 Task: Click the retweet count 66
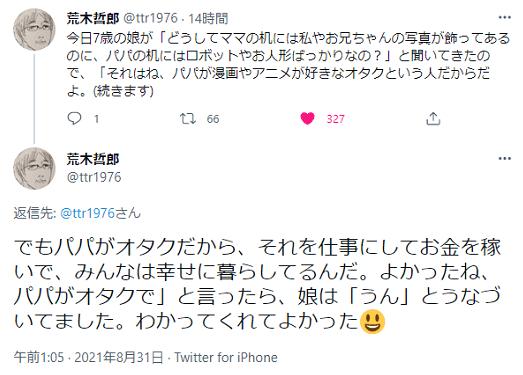click(213, 119)
